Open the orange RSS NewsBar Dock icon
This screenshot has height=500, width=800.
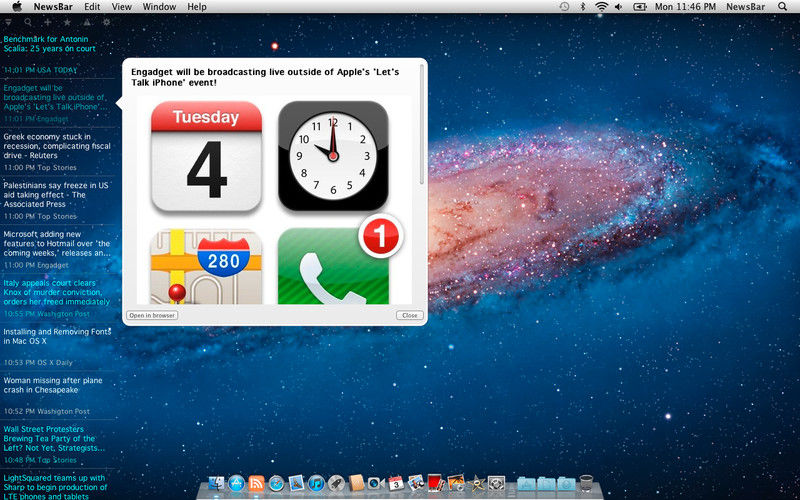256,483
